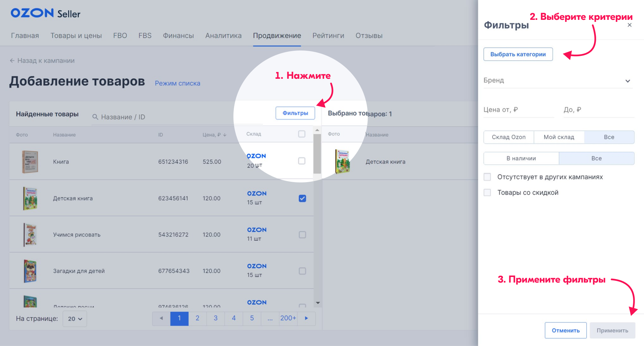This screenshot has width=644, height=346.
Task: Click the Выбрать категории button
Action: [518, 54]
